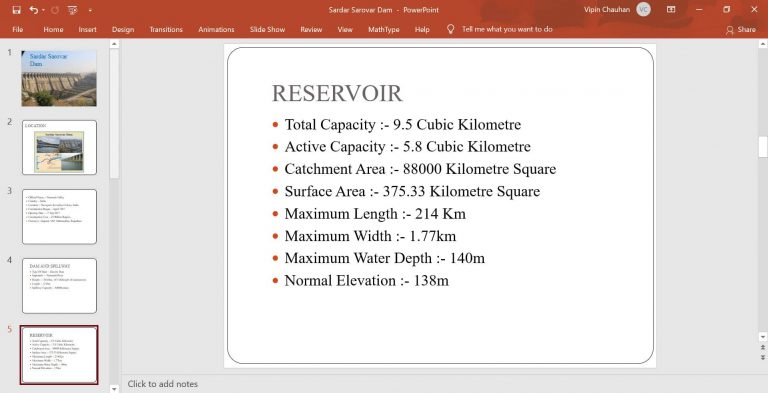This screenshot has height=393, width=768.
Task: Click the Save icon in the quick access toolbar
Action: pos(17,10)
